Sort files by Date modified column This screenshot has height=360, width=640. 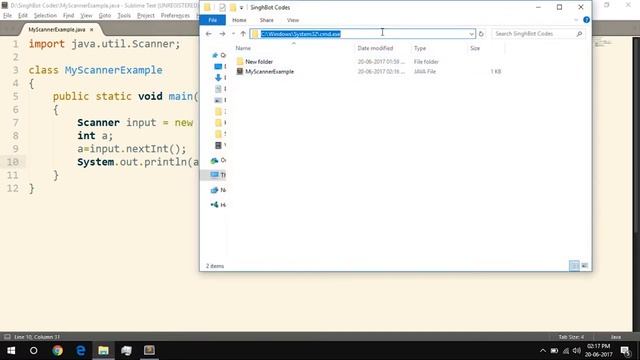[x=375, y=48]
